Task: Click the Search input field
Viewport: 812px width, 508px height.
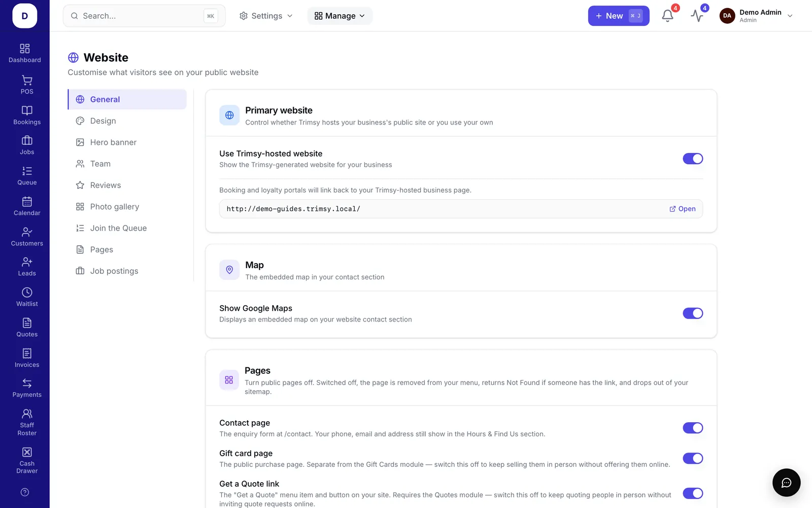Action: 144,16
